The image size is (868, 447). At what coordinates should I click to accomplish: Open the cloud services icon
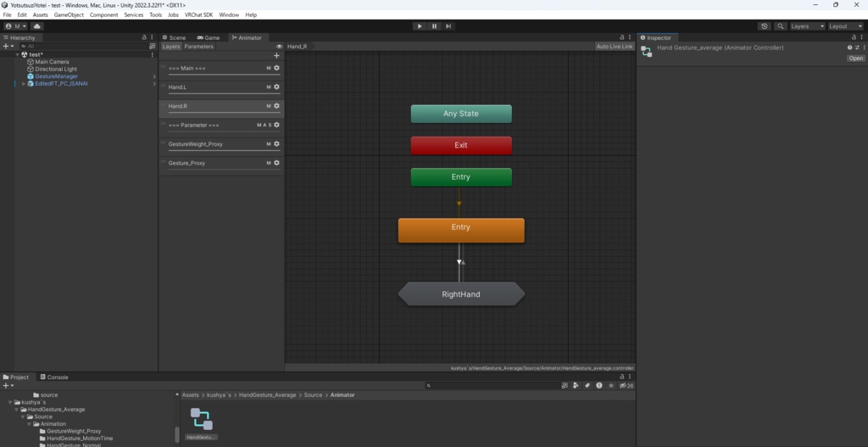[x=37, y=26]
